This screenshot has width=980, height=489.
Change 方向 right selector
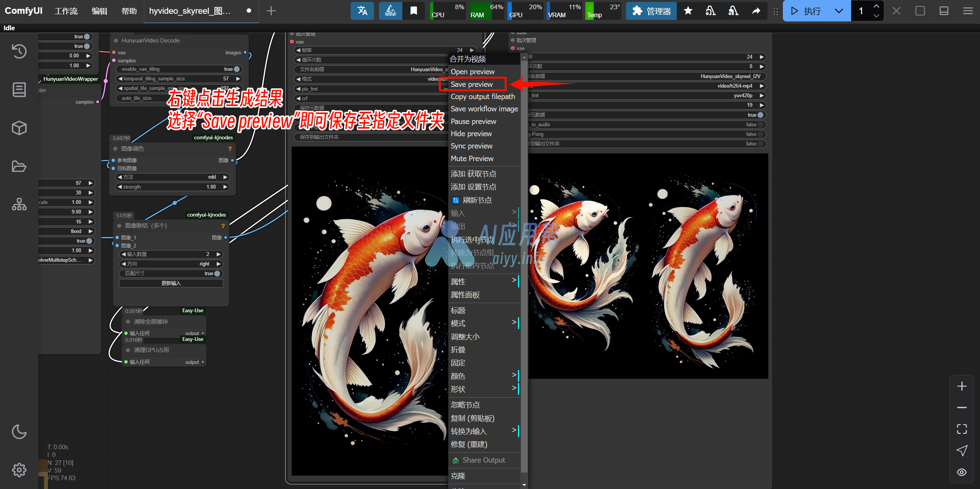[x=171, y=264]
